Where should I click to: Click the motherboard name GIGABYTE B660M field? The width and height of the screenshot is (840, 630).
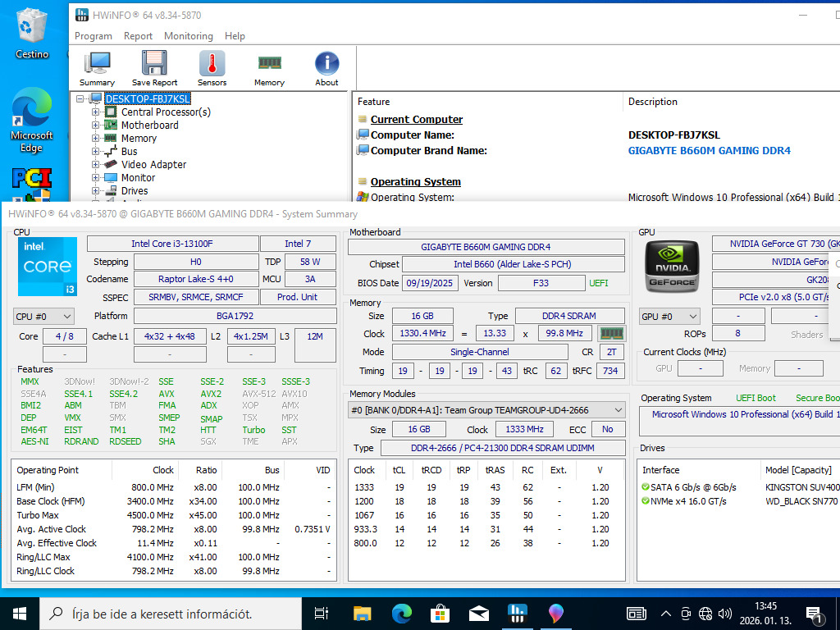(486, 247)
